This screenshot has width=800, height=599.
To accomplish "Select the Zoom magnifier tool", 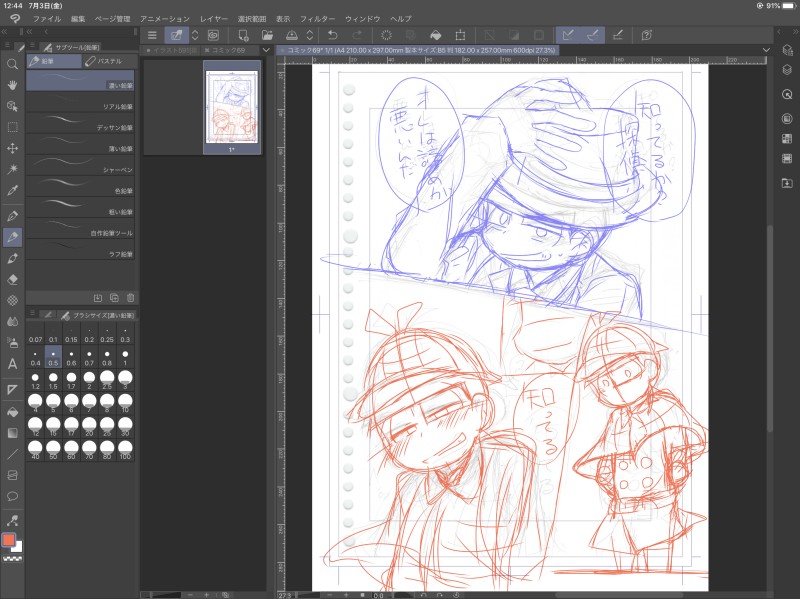I will click(x=12, y=64).
